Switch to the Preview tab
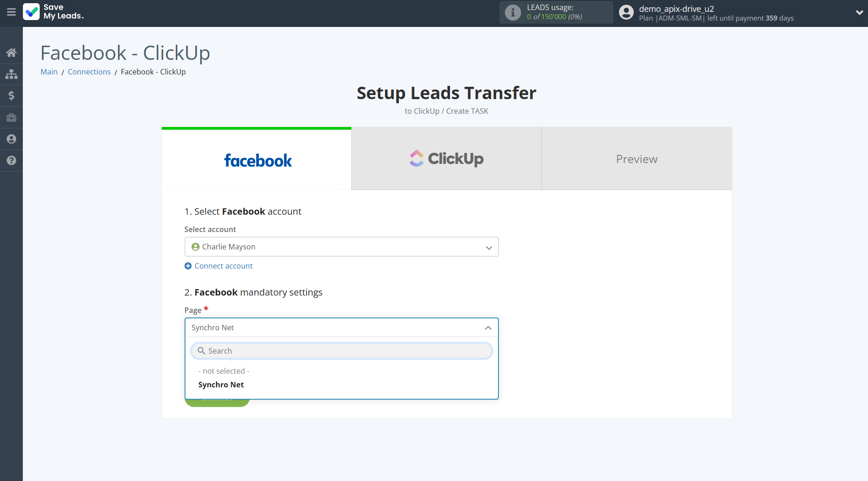 (636, 159)
